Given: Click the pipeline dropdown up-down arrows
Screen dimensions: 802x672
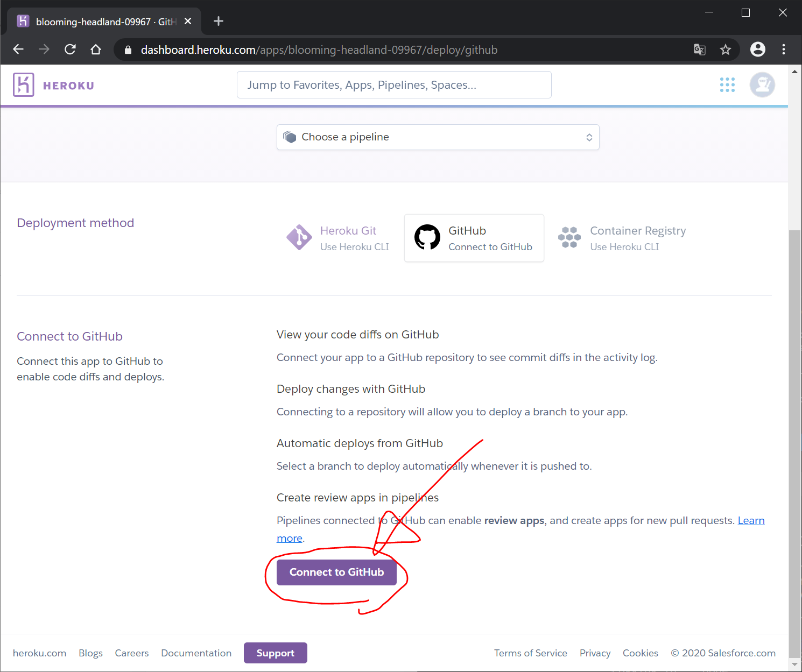Looking at the screenshot, I should click(589, 137).
